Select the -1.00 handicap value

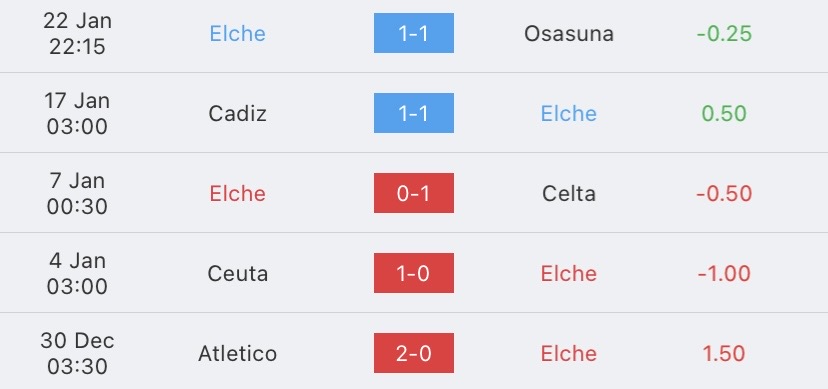(724, 273)
